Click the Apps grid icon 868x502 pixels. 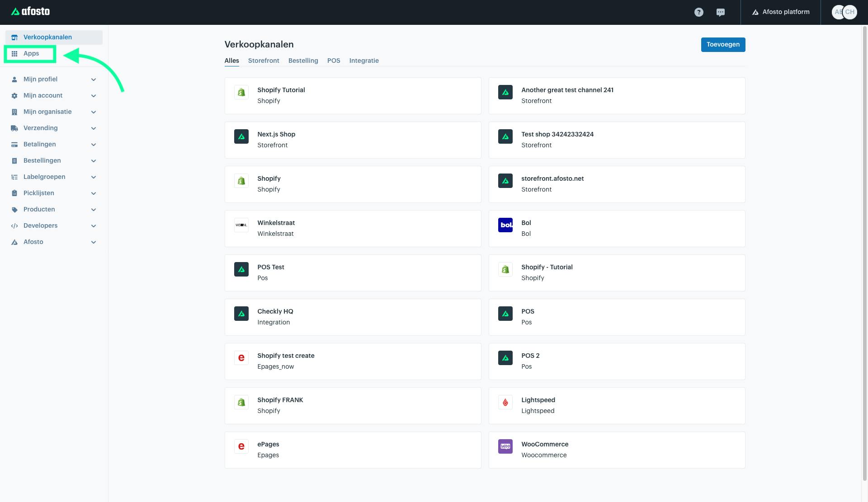click(x=14, y=54)
